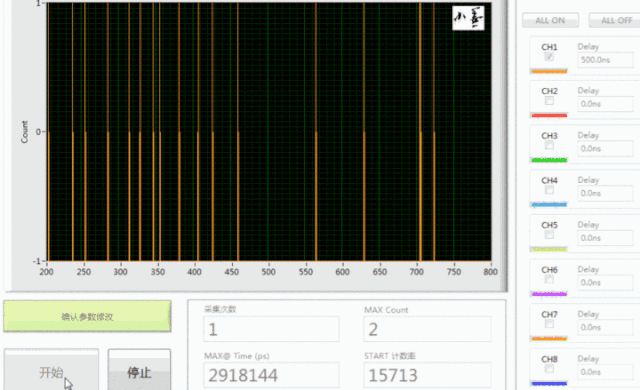Click the CH1 label text
The width and height of the screenshot is (640, 390).
tap(549, 47)
